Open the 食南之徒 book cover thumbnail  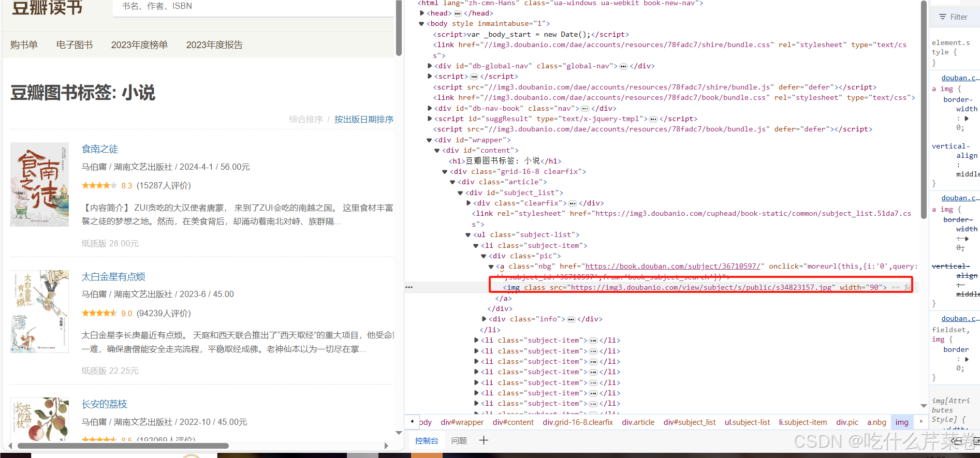coord(39,185)
